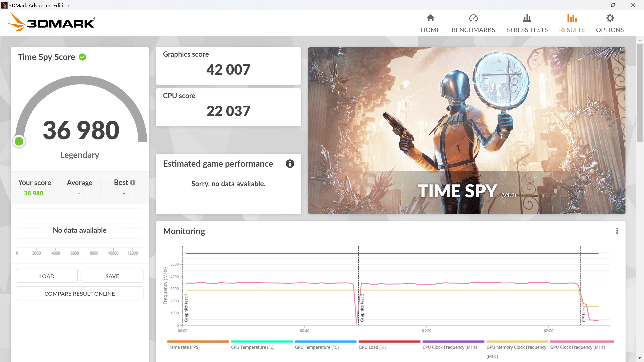Open Benchmarks via the gauge icon
This screenshot has height=362, width=644.
coord(473,18)
